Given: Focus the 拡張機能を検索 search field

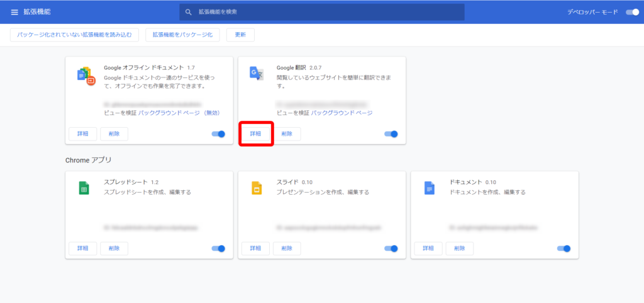Looking at the screenshot, I should [x=322, y=13].
